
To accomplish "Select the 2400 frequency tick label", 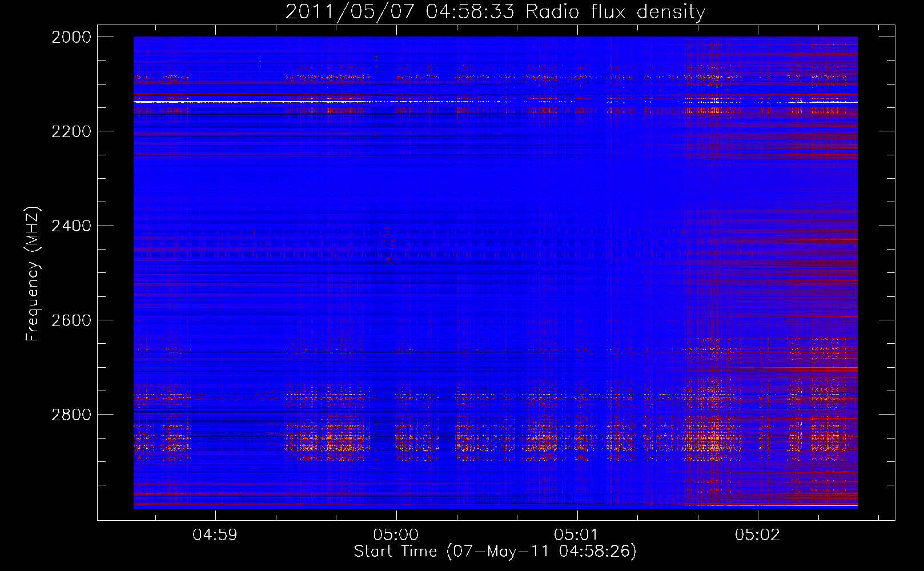I will (x=71, y=226).
